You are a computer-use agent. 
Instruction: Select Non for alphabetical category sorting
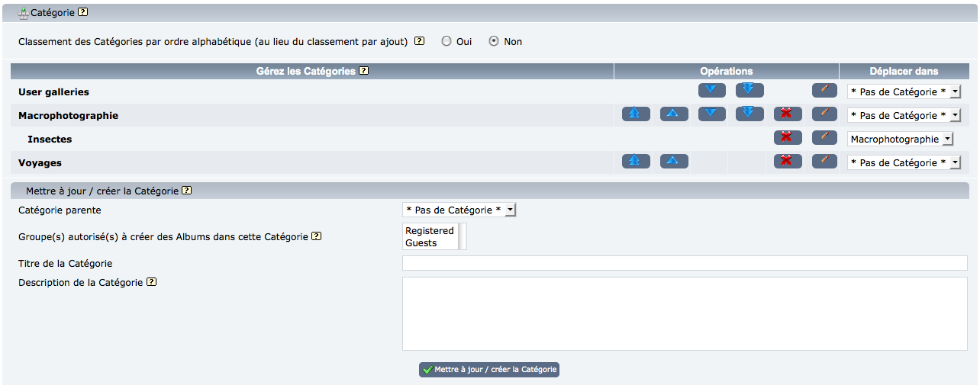(494, 41)
